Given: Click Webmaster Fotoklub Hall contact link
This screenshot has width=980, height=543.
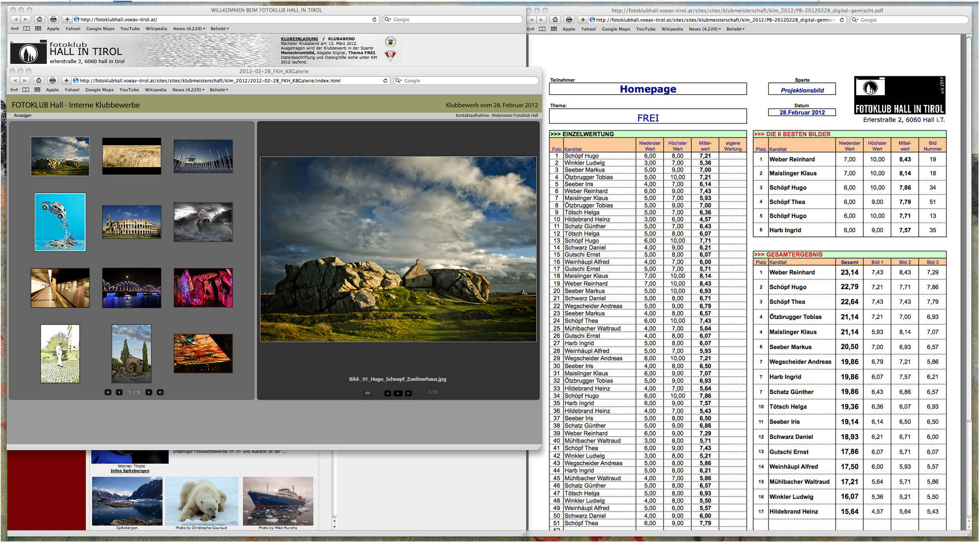Looking at the screenshot, I should pos(514,116).
